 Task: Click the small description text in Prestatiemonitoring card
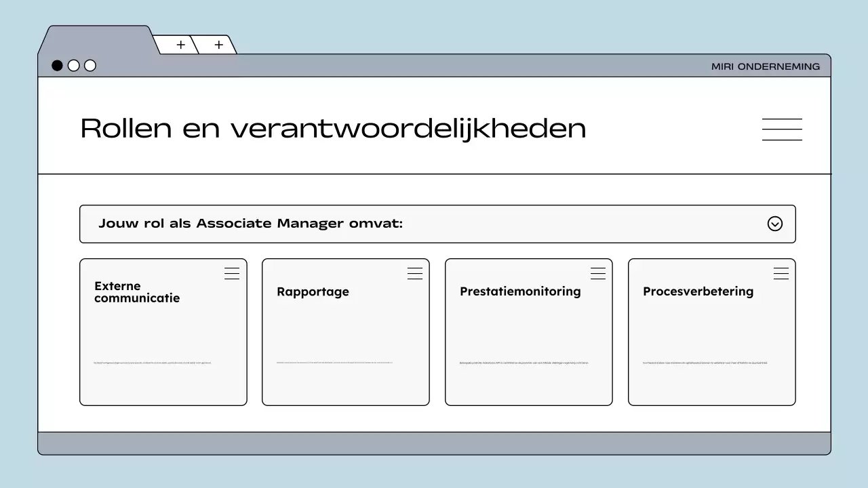tap(524, 363)
